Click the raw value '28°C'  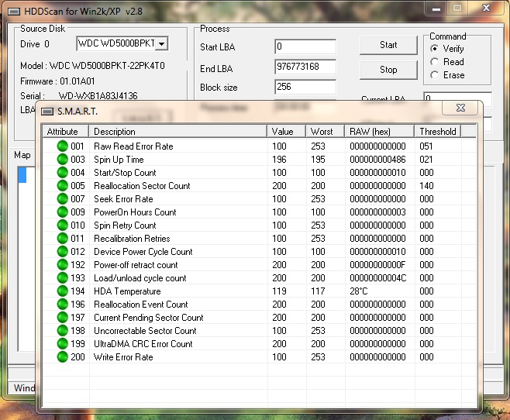pyautogui.click(x=358, y=291)
